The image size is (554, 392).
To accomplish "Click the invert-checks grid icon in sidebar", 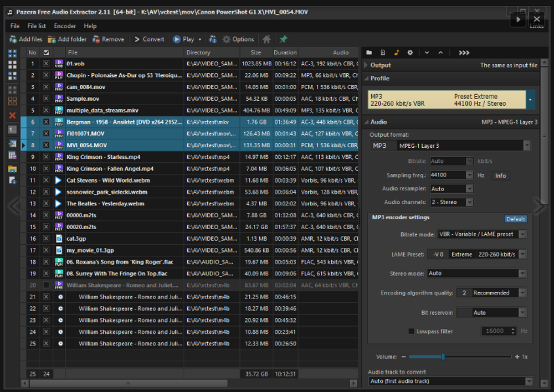I will coord(12,75).
